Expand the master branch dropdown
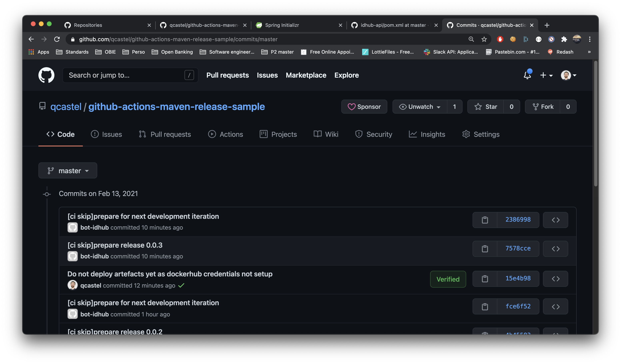The image size is (621, 364). [68, 171]
